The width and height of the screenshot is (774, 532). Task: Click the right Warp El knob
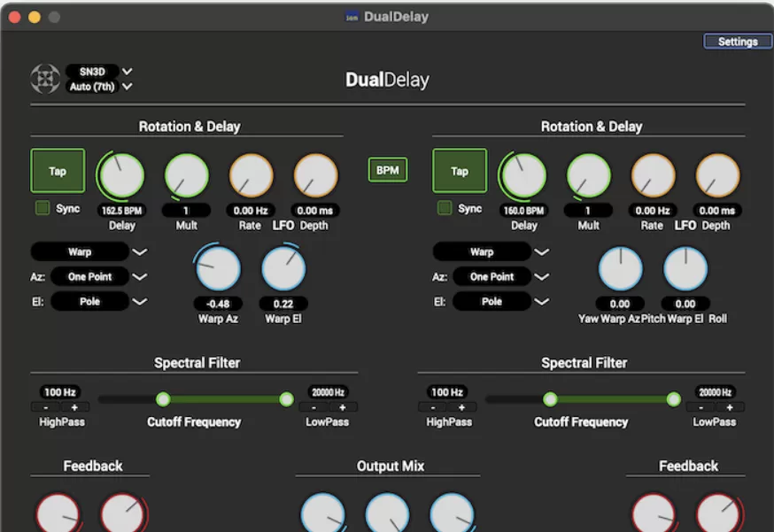click(x=685, y=268)
